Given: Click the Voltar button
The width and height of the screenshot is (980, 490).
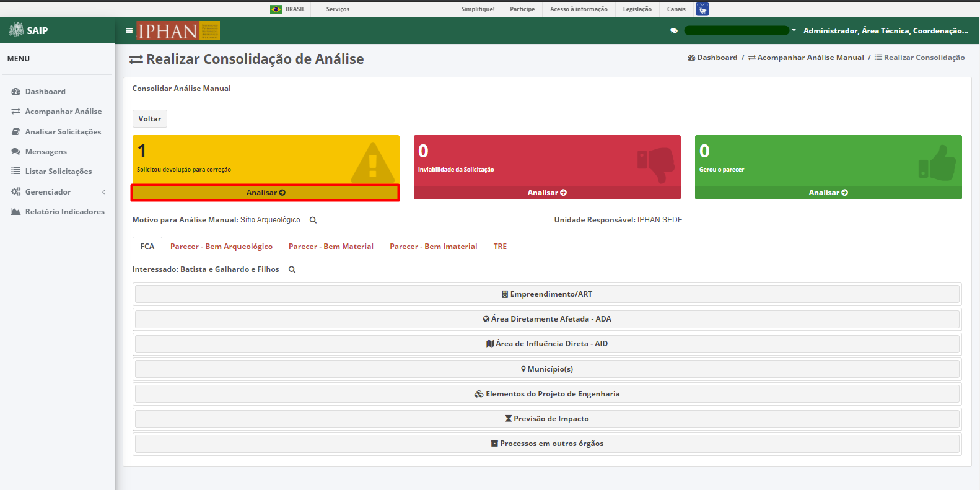Looking at the screenshot, I should pyautogui.click(x=150, y=119).
